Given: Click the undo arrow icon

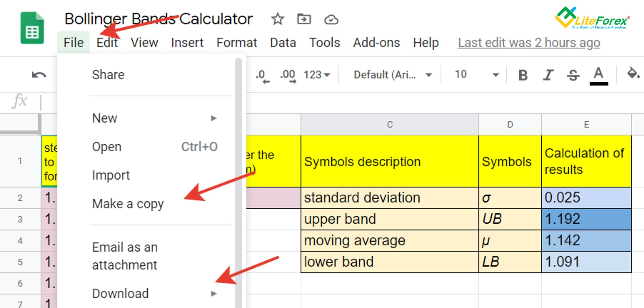Looking at the screenshot, I should [39, 75].
